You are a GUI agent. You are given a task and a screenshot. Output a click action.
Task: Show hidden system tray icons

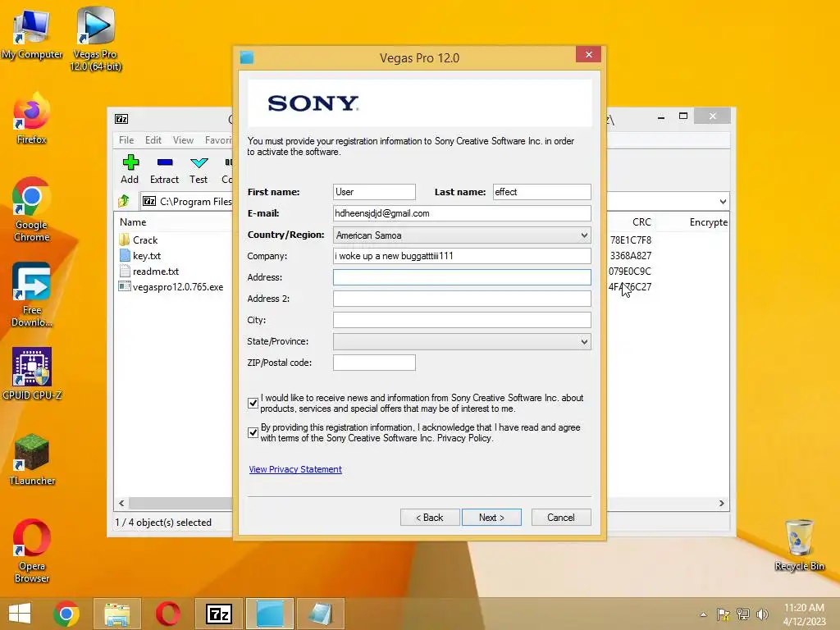click(x=703, y=614)
